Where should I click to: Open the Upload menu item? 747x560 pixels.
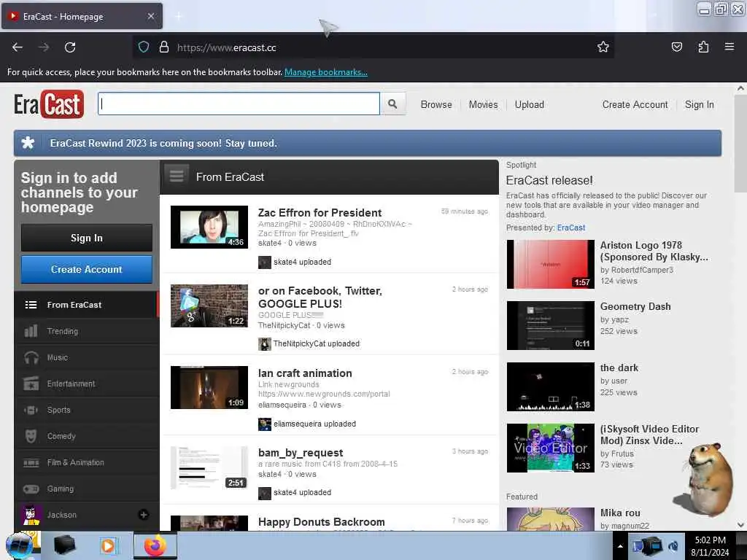pyautogui.click(x=529, y=104)
